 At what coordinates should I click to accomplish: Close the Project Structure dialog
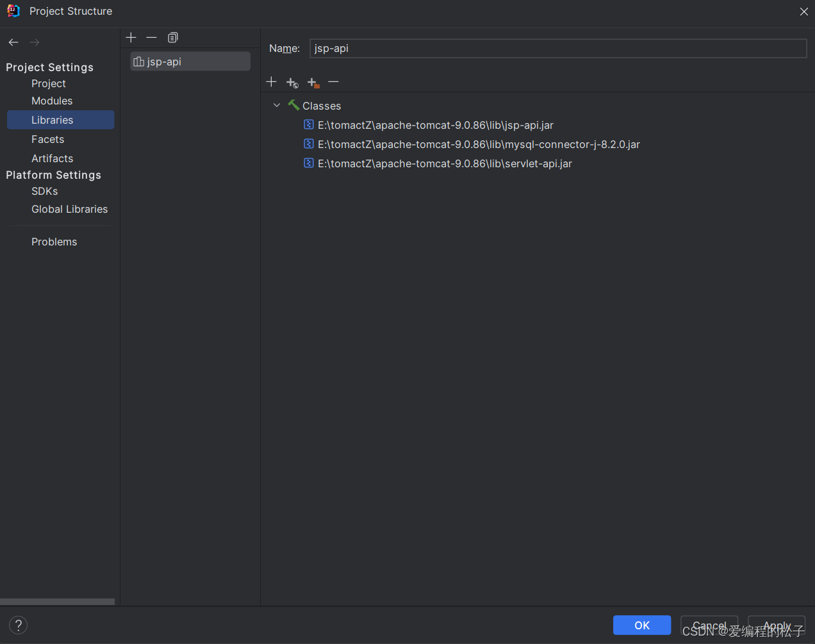[804, 12]
